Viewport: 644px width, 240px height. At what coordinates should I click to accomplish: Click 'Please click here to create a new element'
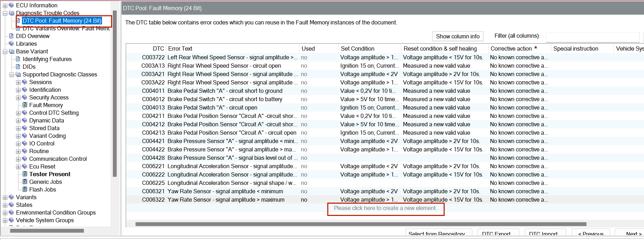coord(385,208)
